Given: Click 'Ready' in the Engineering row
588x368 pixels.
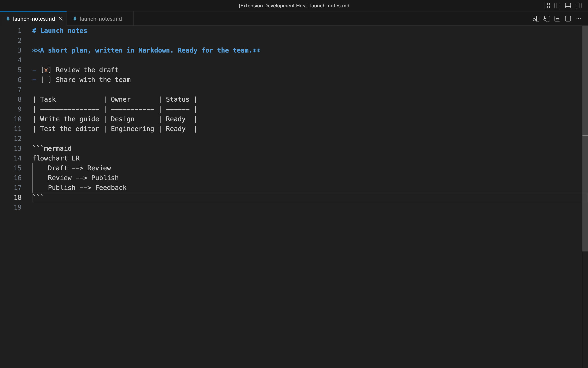Looking at the screenshot, I should click(176, 129).
